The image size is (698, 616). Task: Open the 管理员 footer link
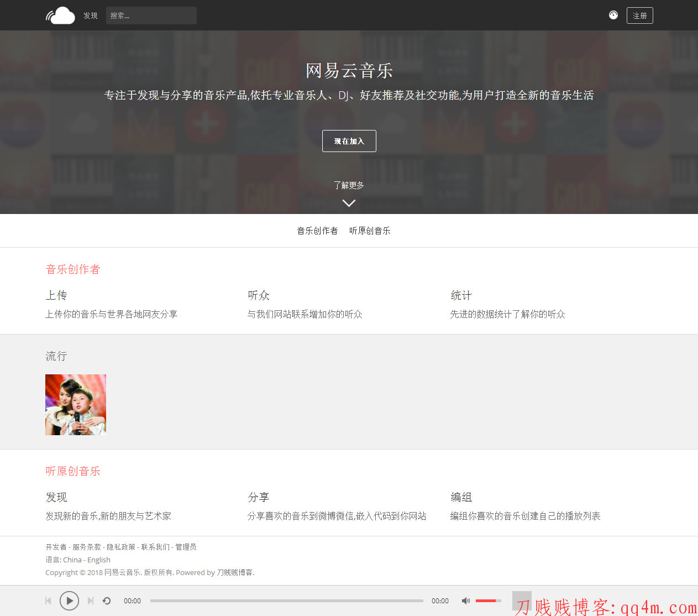point(186,547)
